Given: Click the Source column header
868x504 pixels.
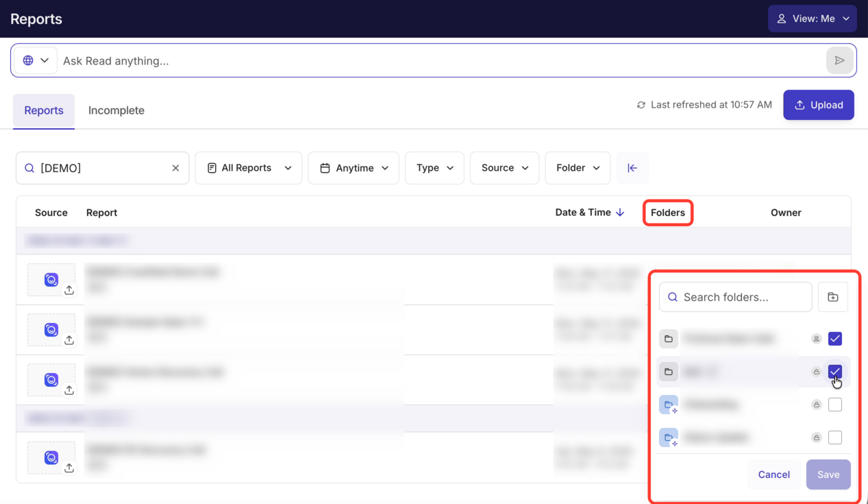Looking at the screenshot, I should click(51, 213).
